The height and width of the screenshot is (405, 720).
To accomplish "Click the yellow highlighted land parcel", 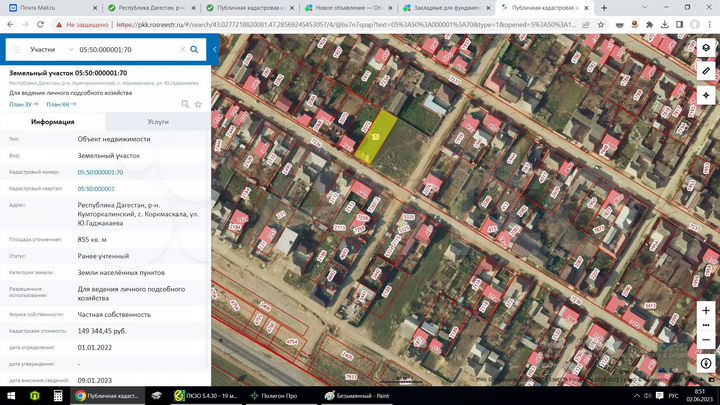I will point(376,136).
